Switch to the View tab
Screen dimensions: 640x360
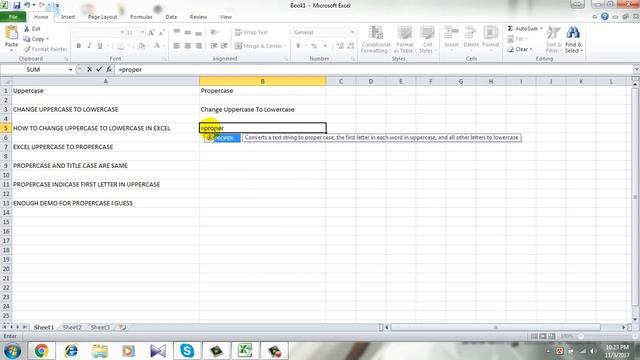click(225, 17)
